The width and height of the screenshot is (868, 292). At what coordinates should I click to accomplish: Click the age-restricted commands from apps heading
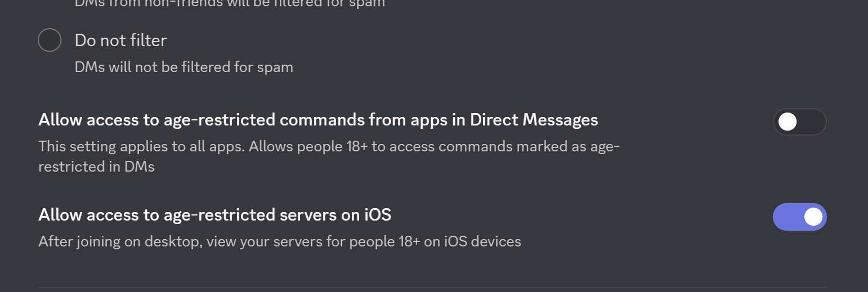tap(317, 120)
